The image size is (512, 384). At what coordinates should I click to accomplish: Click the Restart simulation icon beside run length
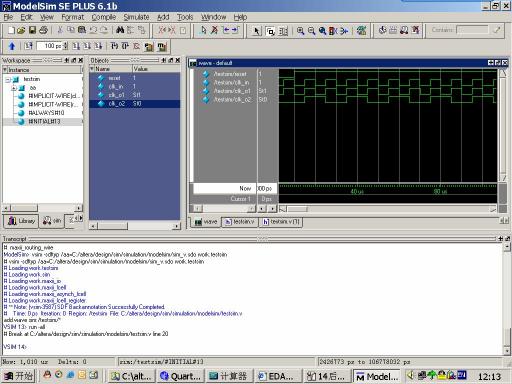coord(28,46)
